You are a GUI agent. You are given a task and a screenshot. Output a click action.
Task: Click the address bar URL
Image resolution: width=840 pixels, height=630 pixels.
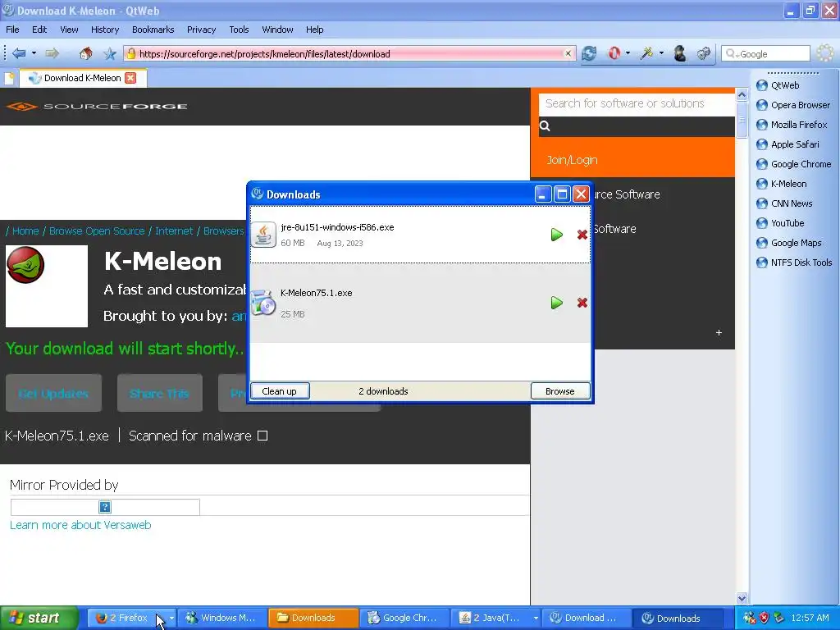pyautogui.click(x=265, y=53)
